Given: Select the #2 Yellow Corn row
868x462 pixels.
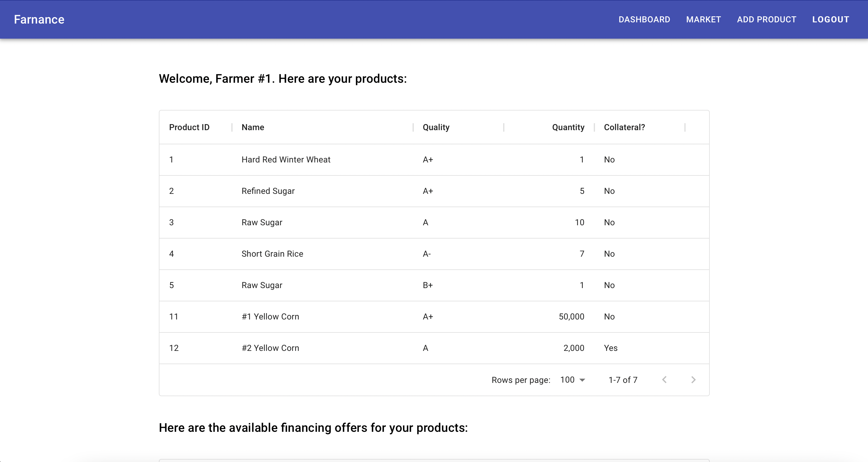Looking at the screenshot, I should [270, 348].
